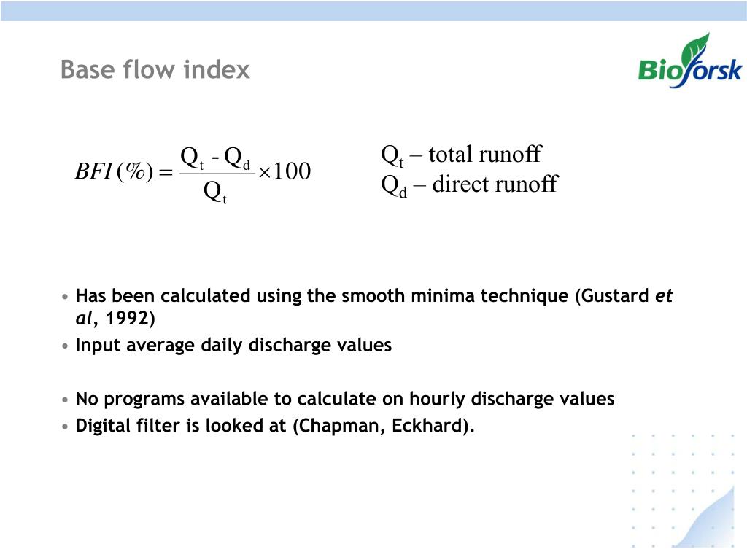Click the bullet about smooth minima technique
Image resolution: width=747 pixels, height=560 pixels.
click(374, 307)
